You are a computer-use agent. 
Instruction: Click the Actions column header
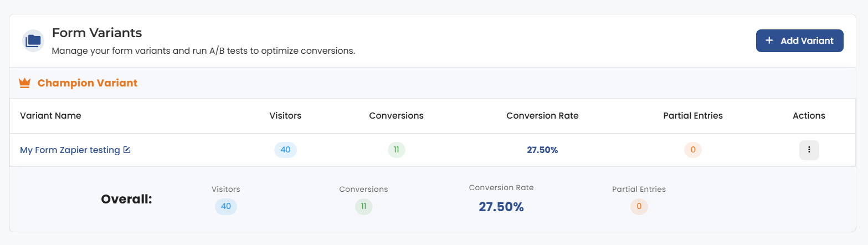[809, 116]
